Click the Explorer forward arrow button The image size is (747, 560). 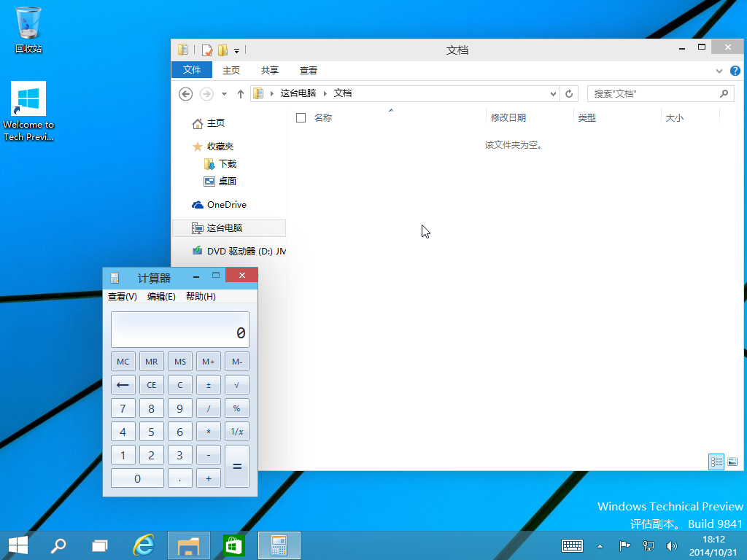(x=206, y=94)
